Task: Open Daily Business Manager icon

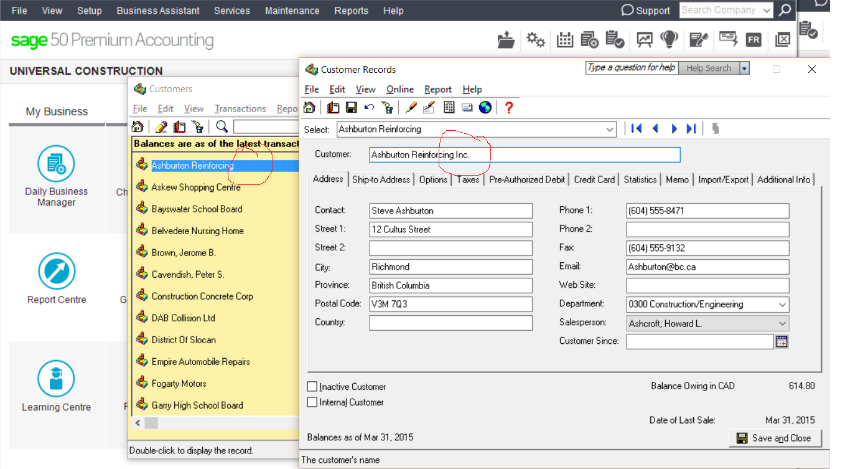Action: coord(56,164)
